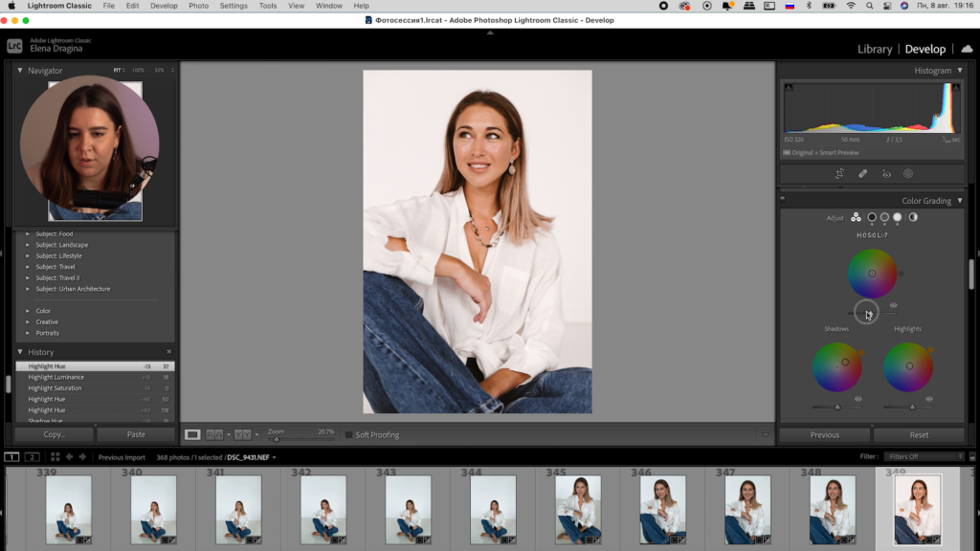Click the Reset button
The image size is (980, 551).
919,434
